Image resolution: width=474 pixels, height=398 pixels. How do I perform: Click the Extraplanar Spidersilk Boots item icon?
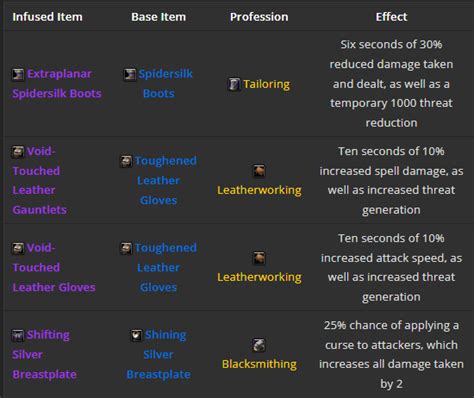(18, 74)
